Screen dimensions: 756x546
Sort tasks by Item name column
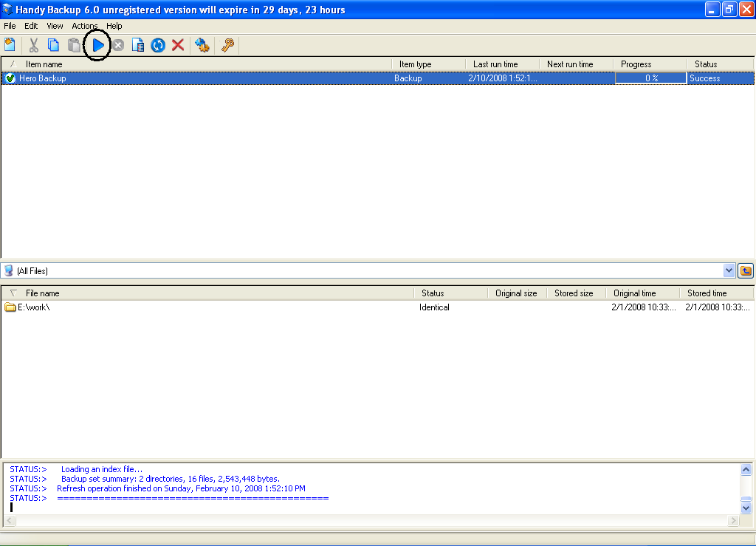tap(44, 64)
